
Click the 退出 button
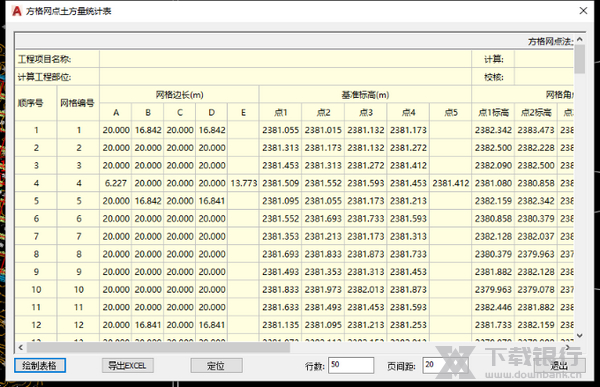tap(559, 365)
